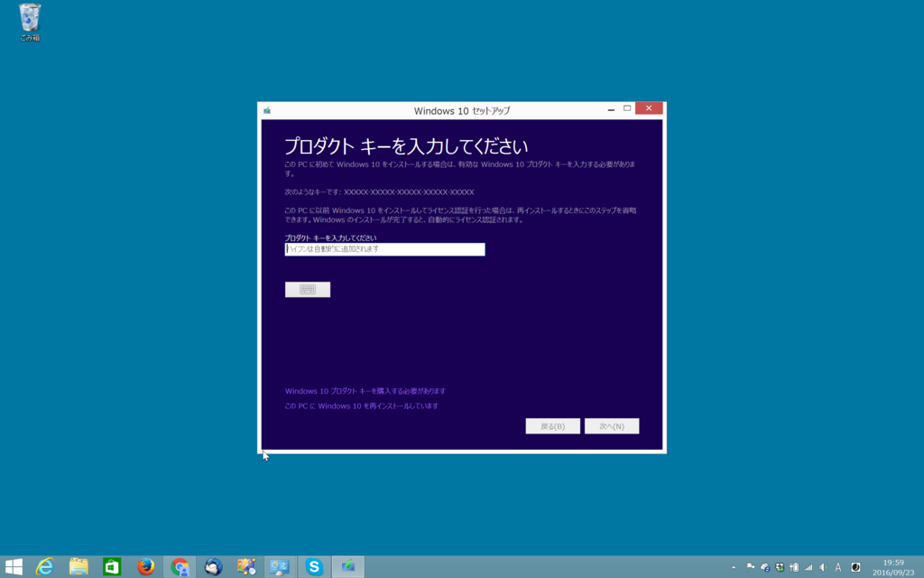The width and height of the screenshot is (924, 578).
Task: Select the Recycle Bin desktop icon
Action: coord(30,23)
